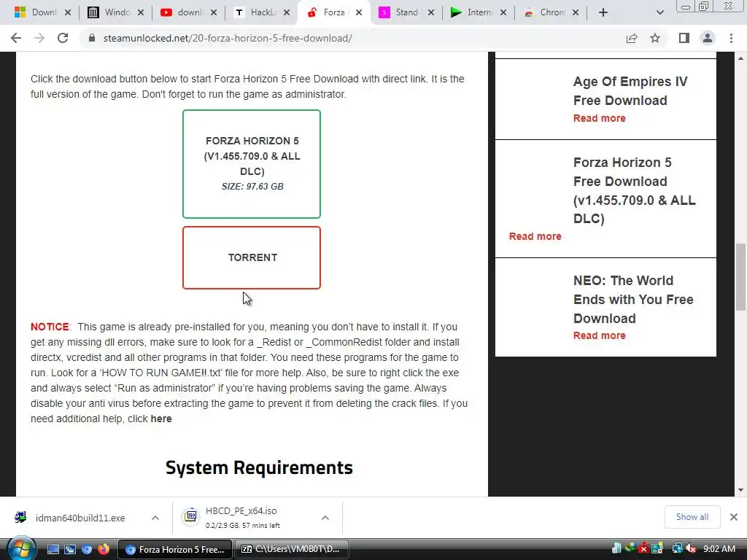Close the downloads bar

point(734,517)
